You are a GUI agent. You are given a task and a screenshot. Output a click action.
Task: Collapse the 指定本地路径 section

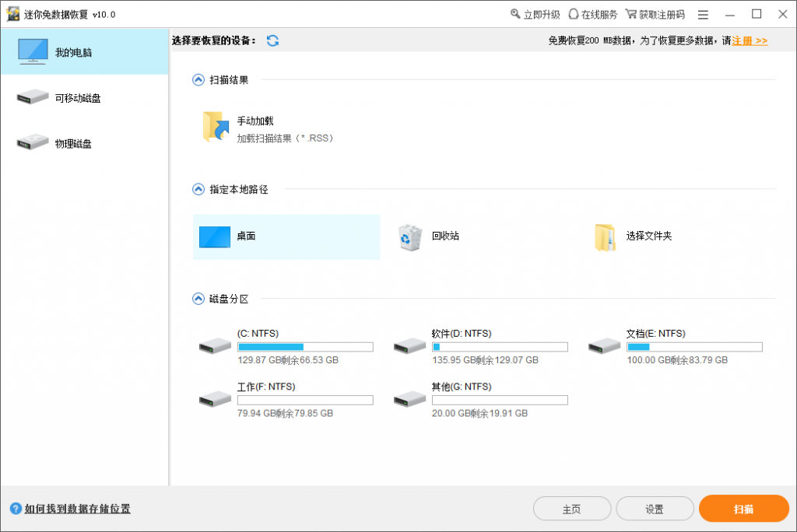click(198, 189)
